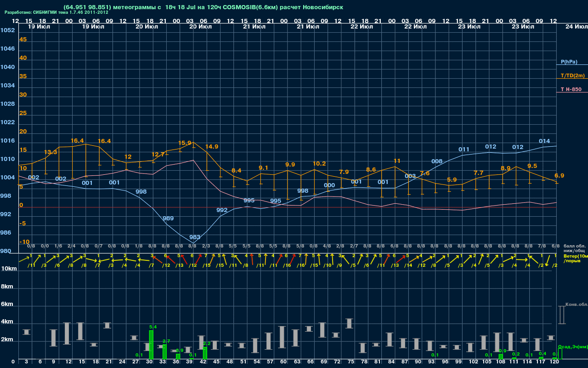Click the 14.9 temperature value
Screen dimensions: 588x368
[x=212, y=147]
